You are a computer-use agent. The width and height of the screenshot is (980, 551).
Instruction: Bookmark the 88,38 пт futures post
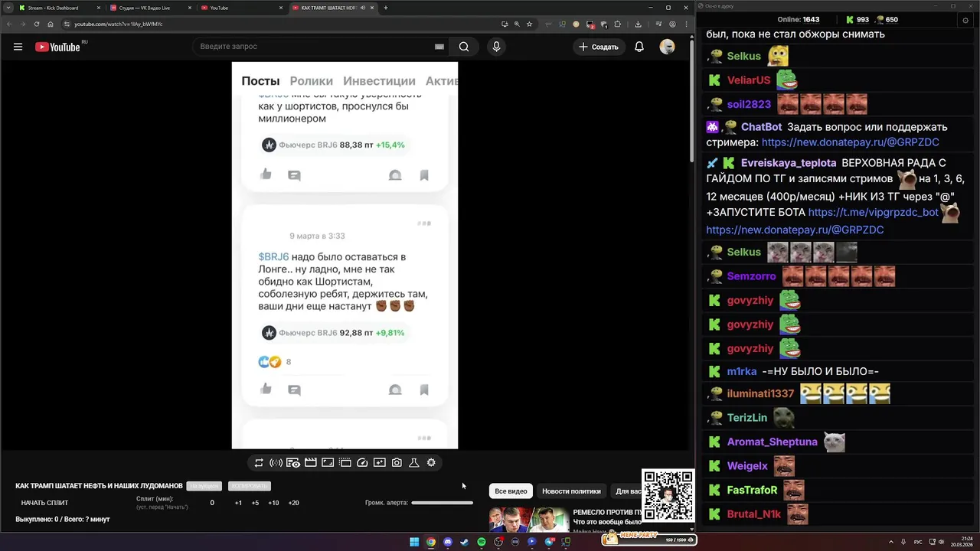(424, 175)
